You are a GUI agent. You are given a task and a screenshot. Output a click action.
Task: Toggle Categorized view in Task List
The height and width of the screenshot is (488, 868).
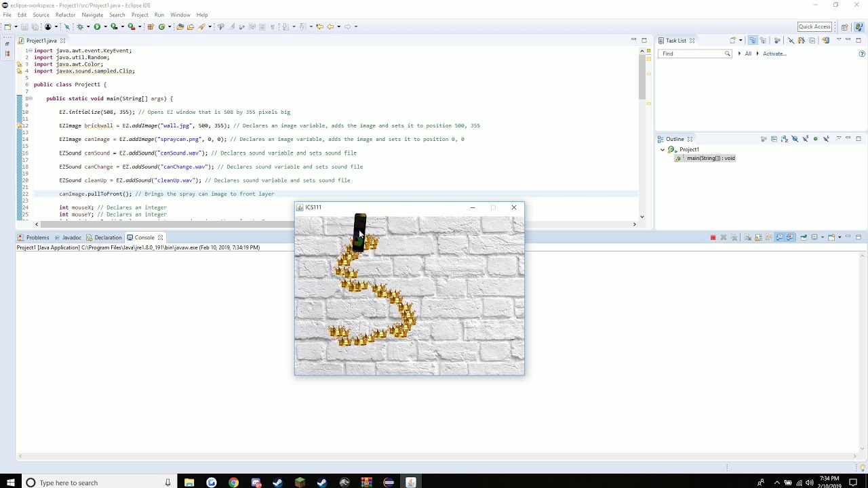(x=753, y=41)
